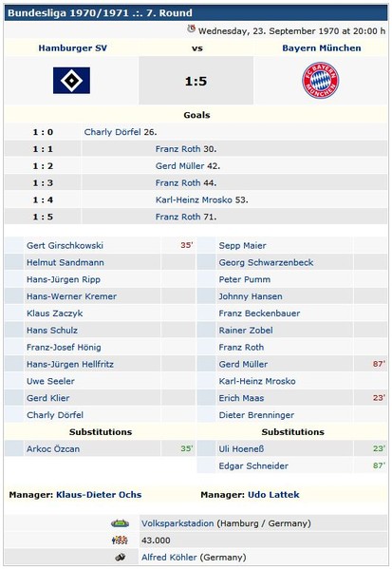Screen dimensions: 392x569
Task: Click the attendance crowd icon beside 43.000
Action: [x=120, y=541]
